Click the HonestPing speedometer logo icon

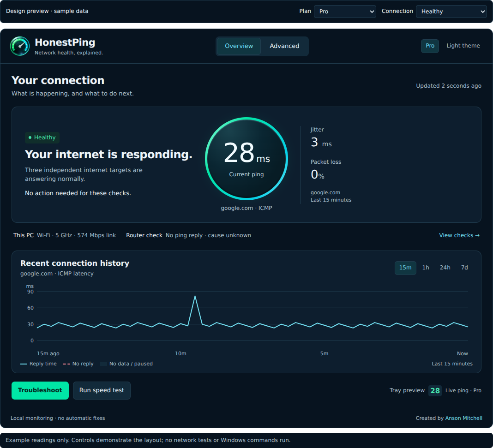tap(20, 46)
